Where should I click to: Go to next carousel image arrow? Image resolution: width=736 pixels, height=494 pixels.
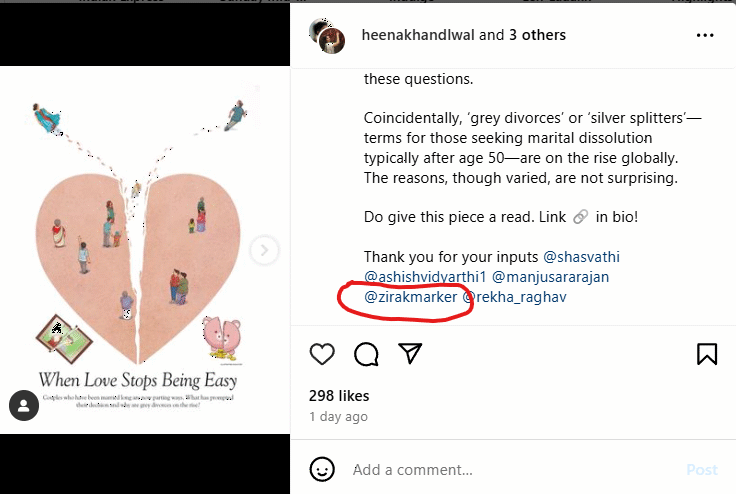point(263,250)
